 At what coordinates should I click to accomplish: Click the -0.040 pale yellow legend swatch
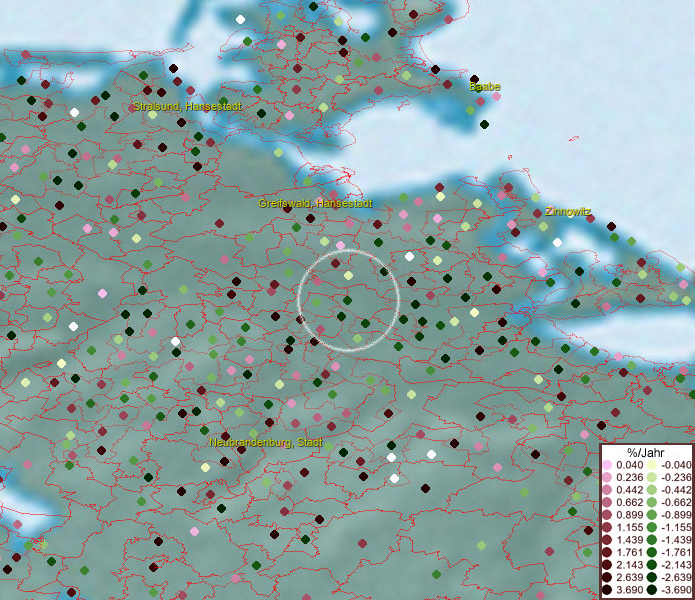[x=652, y=465]
